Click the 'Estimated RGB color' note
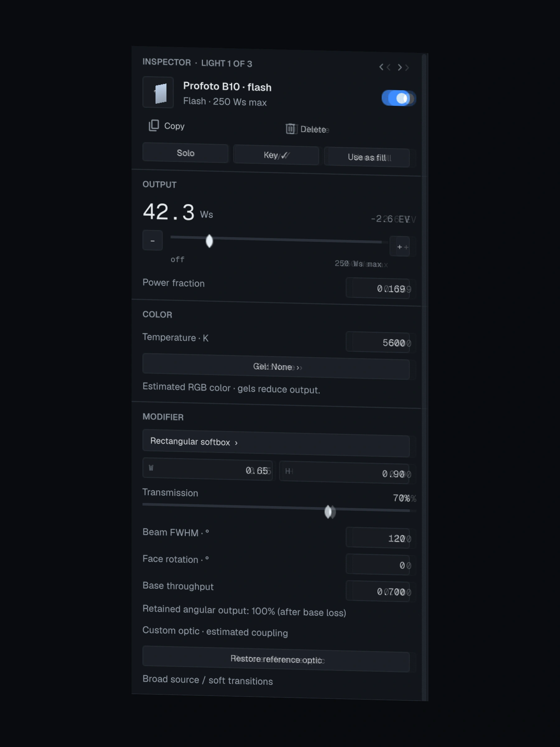This screenshot has height=747, width=560. 231,388
